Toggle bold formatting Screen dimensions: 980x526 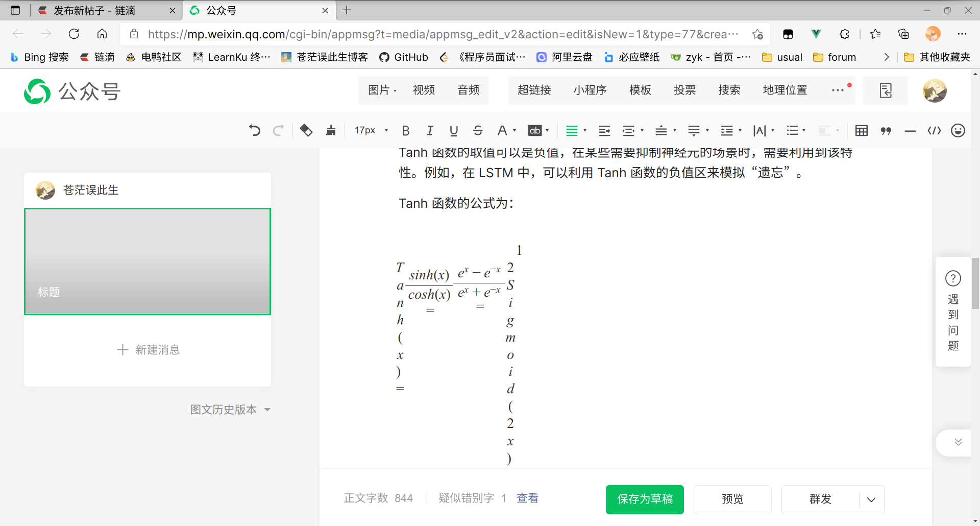tap(406, 130)
